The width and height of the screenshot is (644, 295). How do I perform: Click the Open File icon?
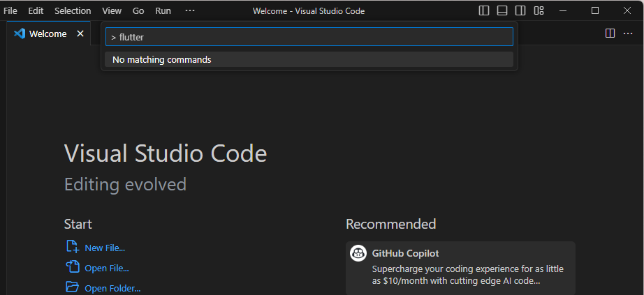click(72, 267)
